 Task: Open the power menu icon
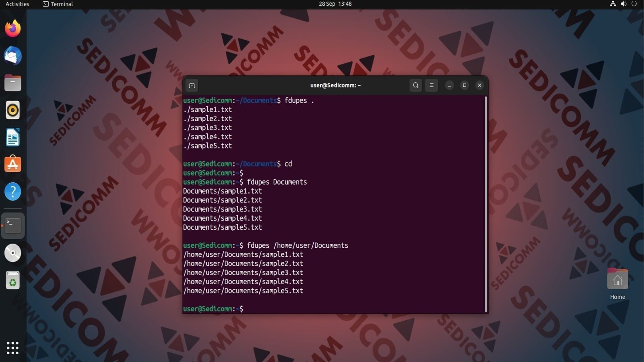634,4
